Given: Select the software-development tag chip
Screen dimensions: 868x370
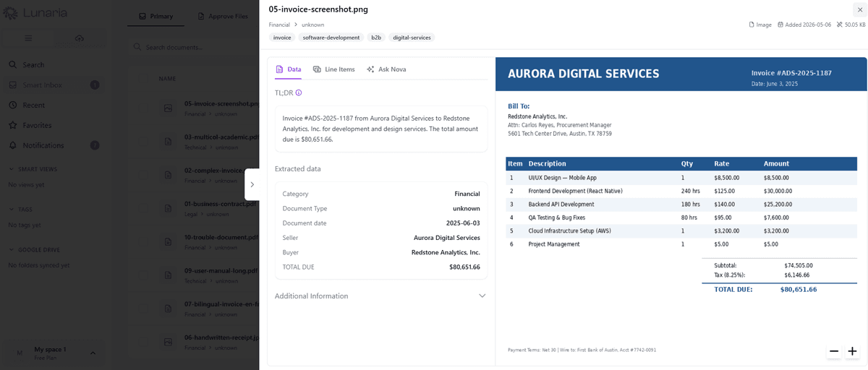Looking at the screenshot, I should click(x=331, y=38).
